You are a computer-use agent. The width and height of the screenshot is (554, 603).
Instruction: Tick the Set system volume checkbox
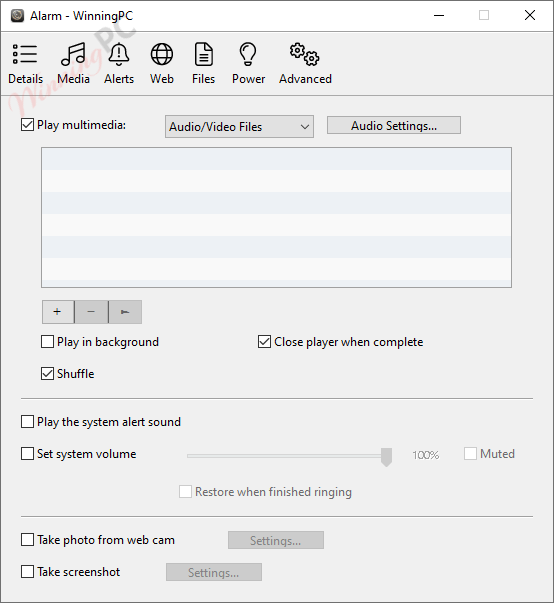[27, 454]
